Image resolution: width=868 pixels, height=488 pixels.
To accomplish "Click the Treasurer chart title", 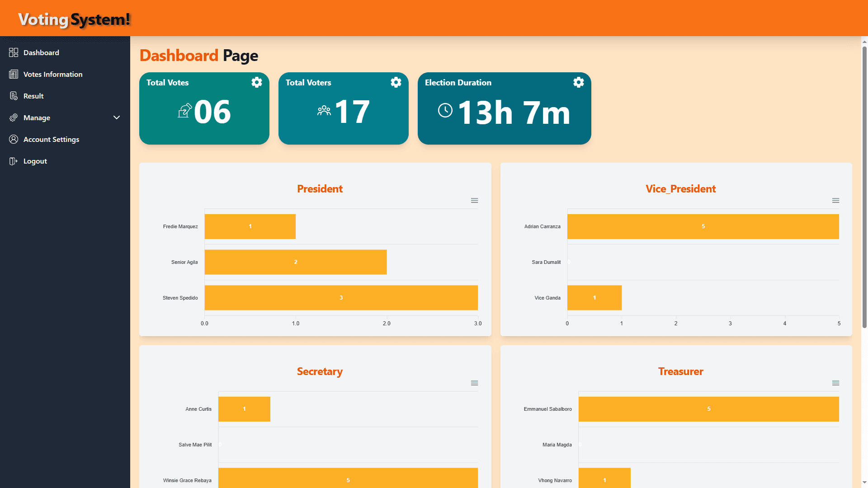I will point(680,371).
